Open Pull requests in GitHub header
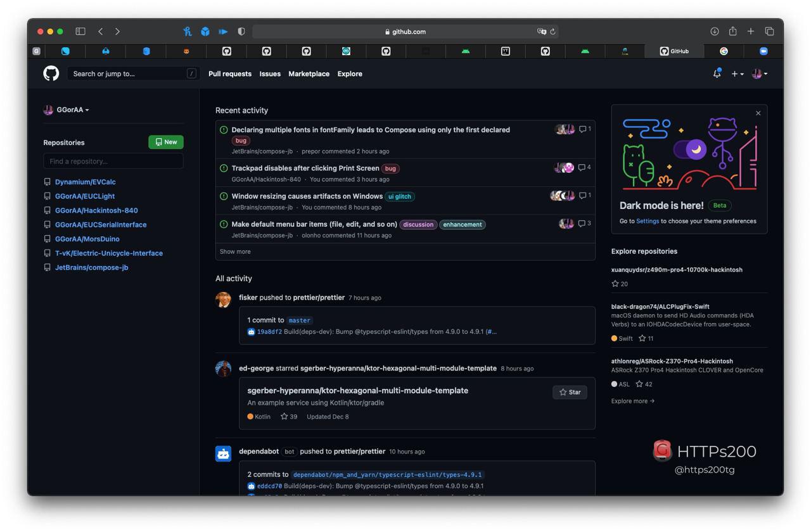 click(x=230, y=73)
